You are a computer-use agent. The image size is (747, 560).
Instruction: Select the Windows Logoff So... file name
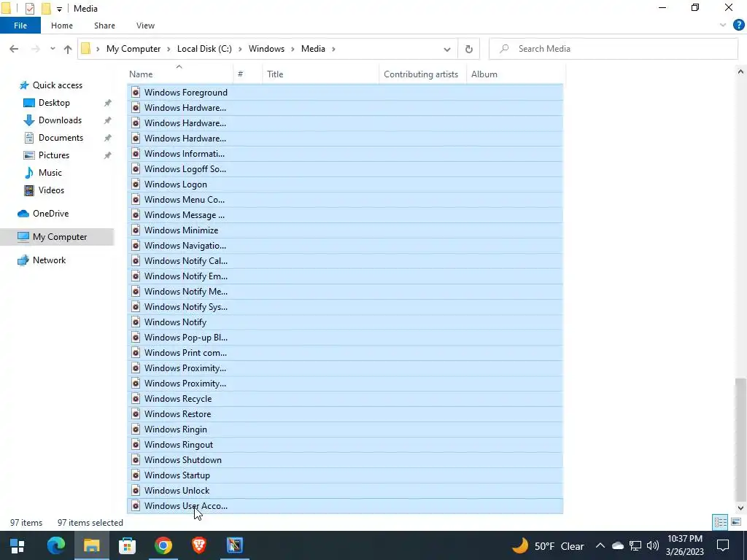(185, 169)
